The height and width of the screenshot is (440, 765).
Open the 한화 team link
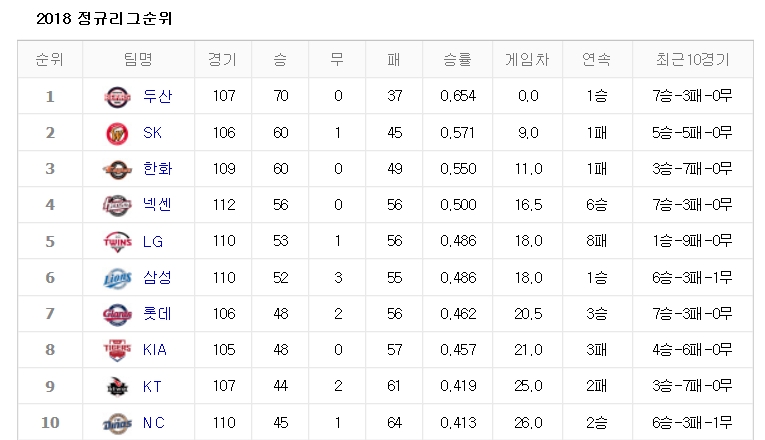tap(157, 169)
